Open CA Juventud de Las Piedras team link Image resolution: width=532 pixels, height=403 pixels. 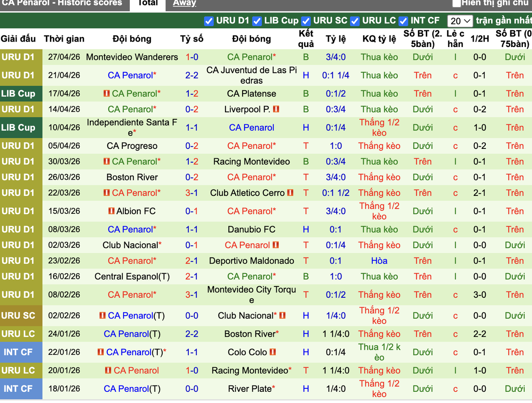pos(252,75)
